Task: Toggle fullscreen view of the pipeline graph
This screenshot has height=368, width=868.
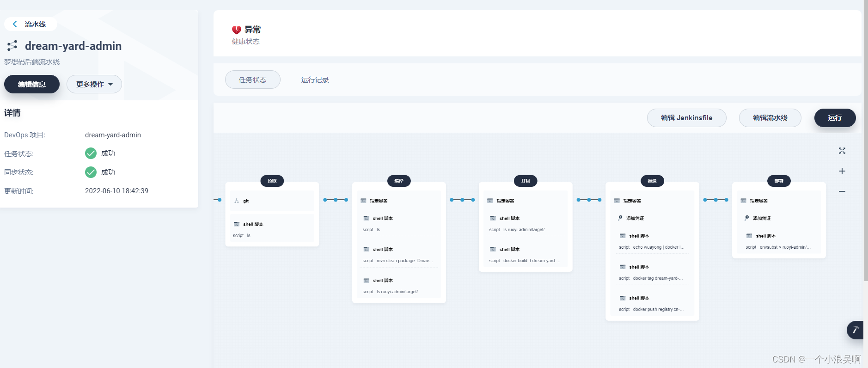Action: [842, 151]
